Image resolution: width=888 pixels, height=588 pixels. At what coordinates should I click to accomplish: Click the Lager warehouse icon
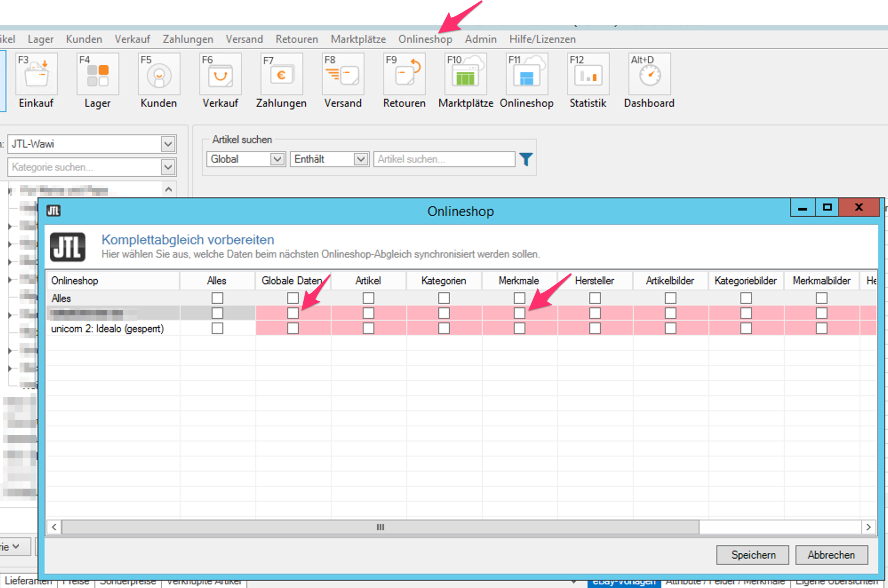(x=97, y=74)
